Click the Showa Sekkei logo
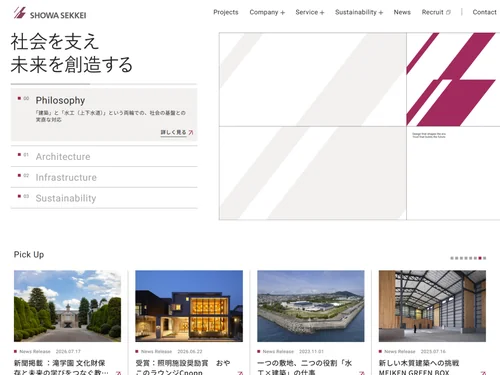Screen dimensions: 500x375 (50, 13)
